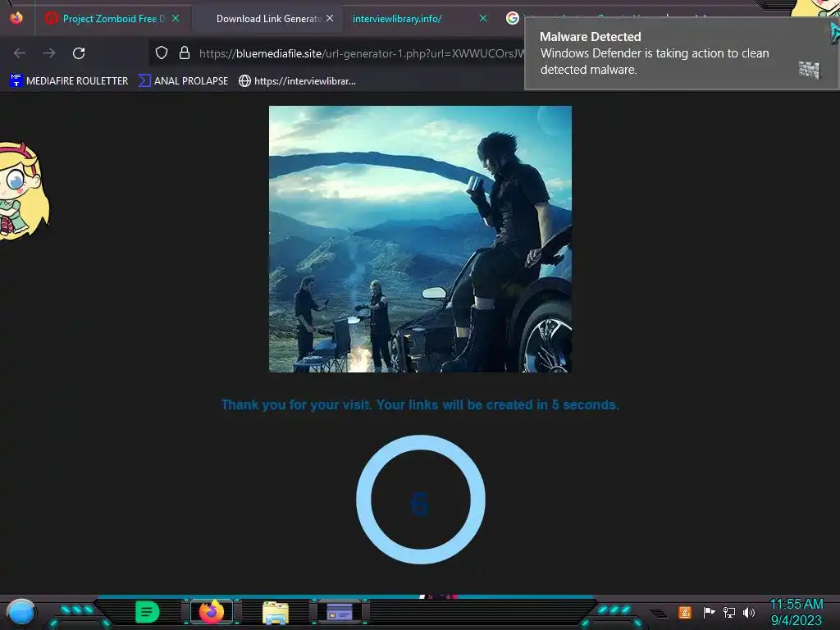Click the firewall icon in the notification
Viewport: 840px width, 630px height.
click(810, 70)
